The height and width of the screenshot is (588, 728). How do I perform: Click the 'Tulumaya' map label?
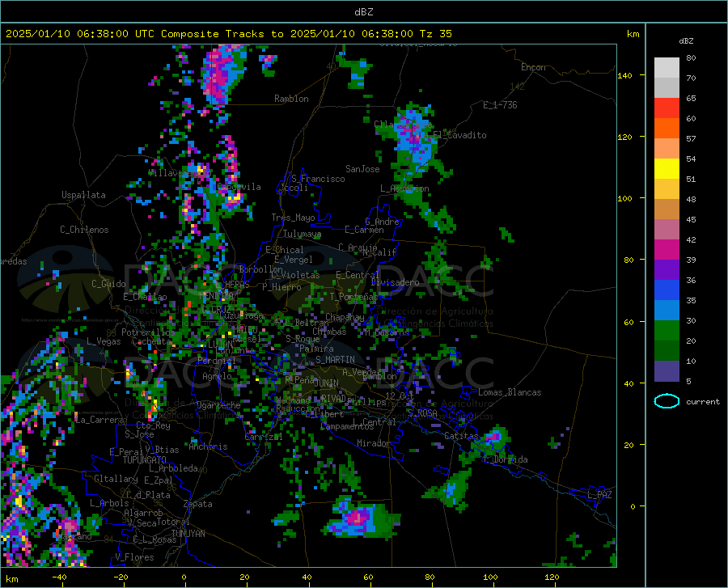click(x=303, y=234)
